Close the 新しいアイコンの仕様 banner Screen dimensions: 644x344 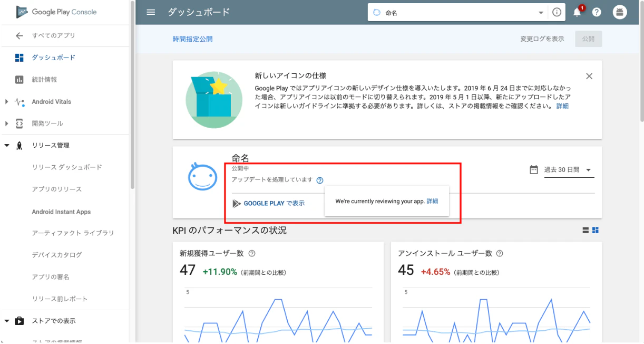click(x=589, y=76)
